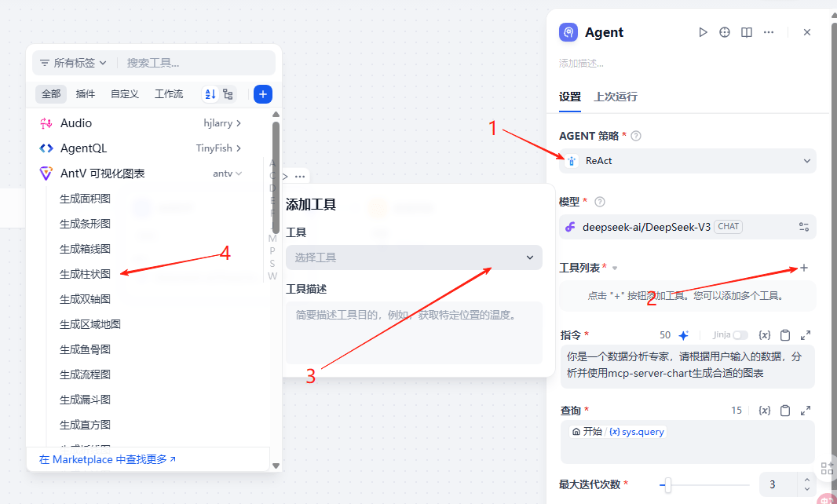This screenshot has width=837, height=504.
Task: Open the AGENT 策略 ReAct dropdown
Action: tap(688, 161)
